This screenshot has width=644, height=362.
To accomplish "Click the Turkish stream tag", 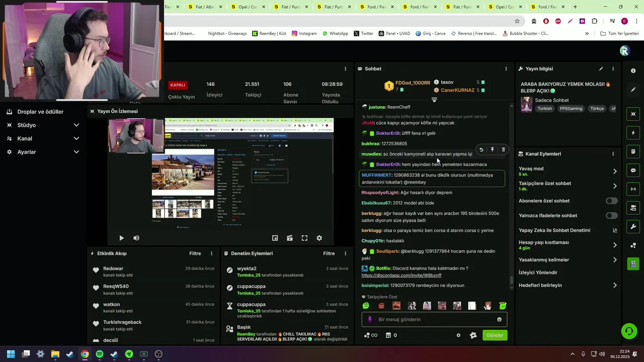I will (x=544, y=109).
